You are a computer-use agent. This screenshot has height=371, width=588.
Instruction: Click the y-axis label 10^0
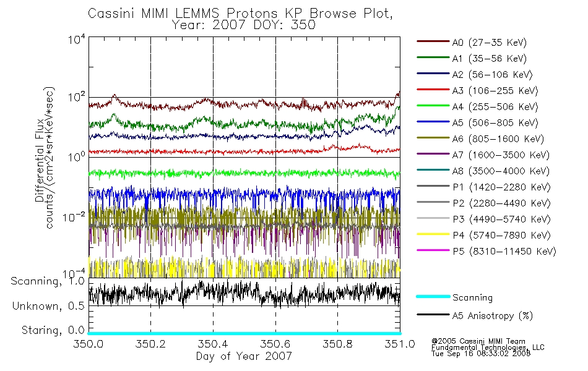(77, 156)
